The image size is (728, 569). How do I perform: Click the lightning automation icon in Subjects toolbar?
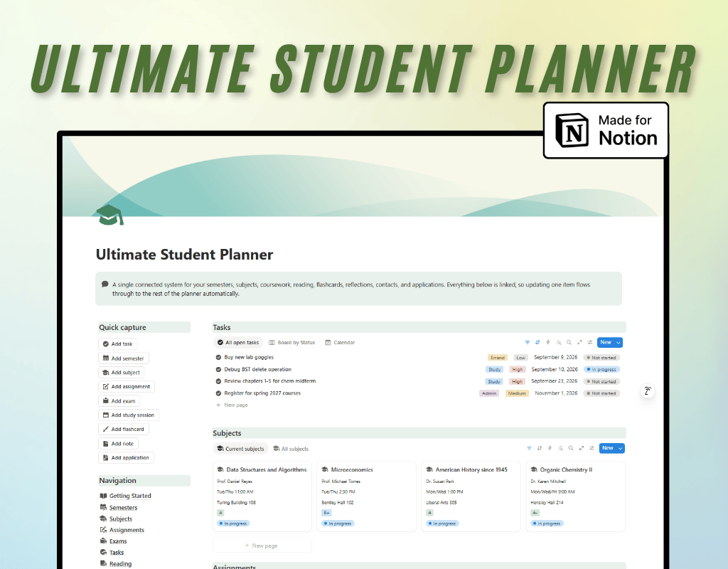click(550, 448)
